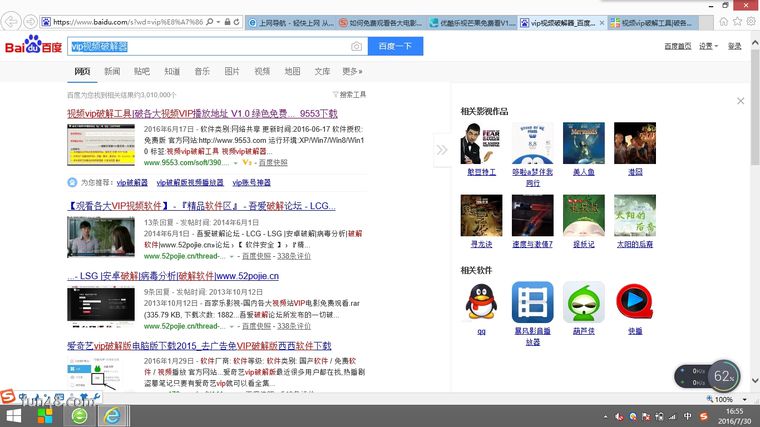The image size is (760, 427).
Task: Expand the 更多 categories menu
Action: [352, 71]
